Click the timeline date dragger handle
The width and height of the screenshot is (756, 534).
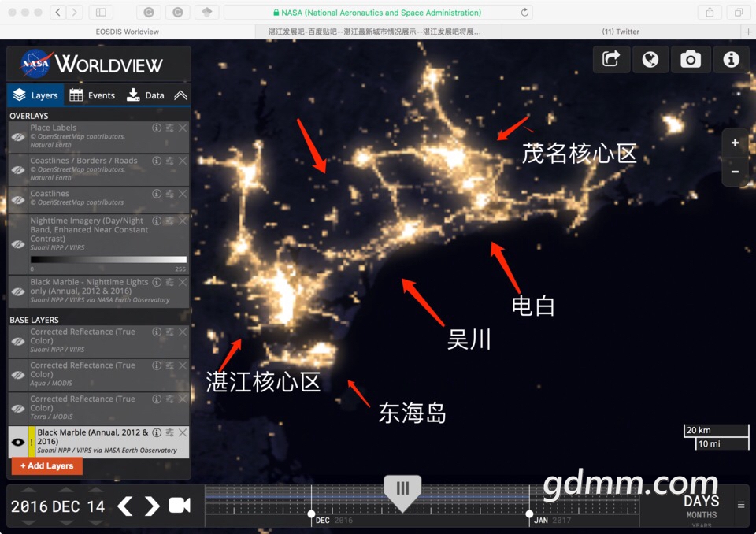coord(402,489)
